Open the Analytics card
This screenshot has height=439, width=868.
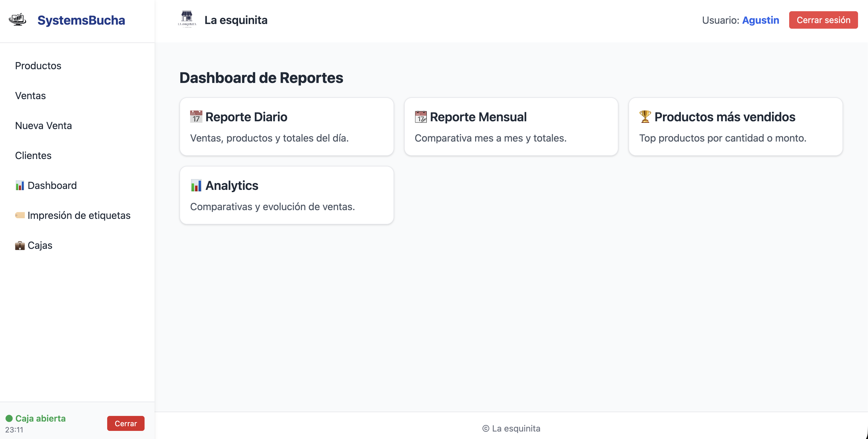(x=287, y=195)
